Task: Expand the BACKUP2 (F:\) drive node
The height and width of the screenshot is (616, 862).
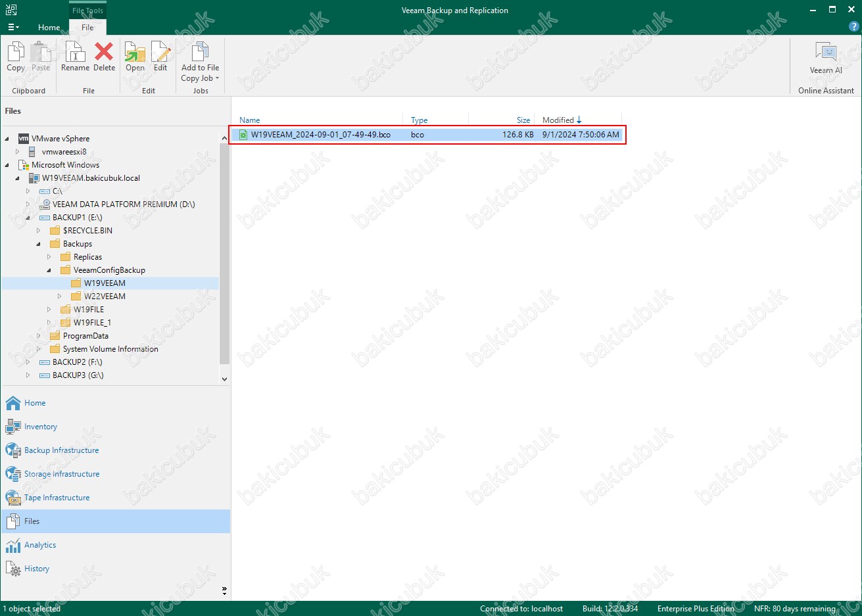Action: point(28,362)
